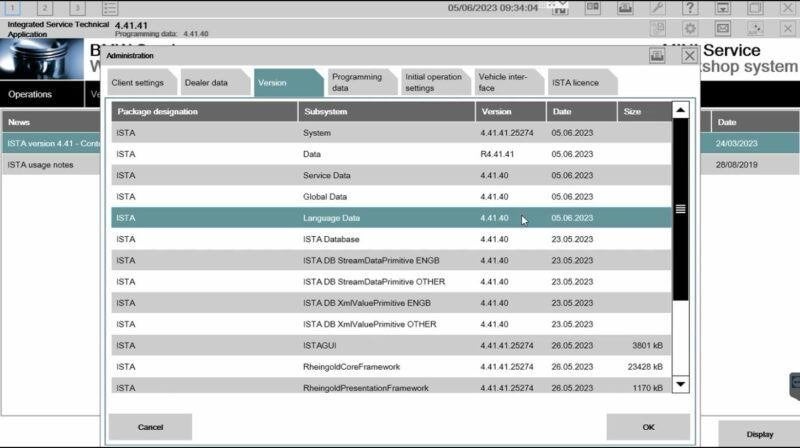
Task: Click the version list scrollbar thumb
Action: [681, 209]
